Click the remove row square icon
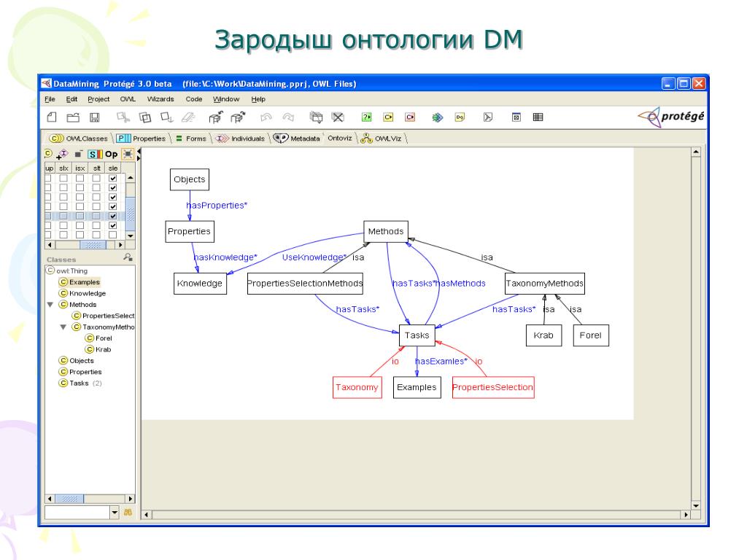Image resolution: width=747 pixels, height=560 pixels. pyautogui.click(x=78, y=154)
